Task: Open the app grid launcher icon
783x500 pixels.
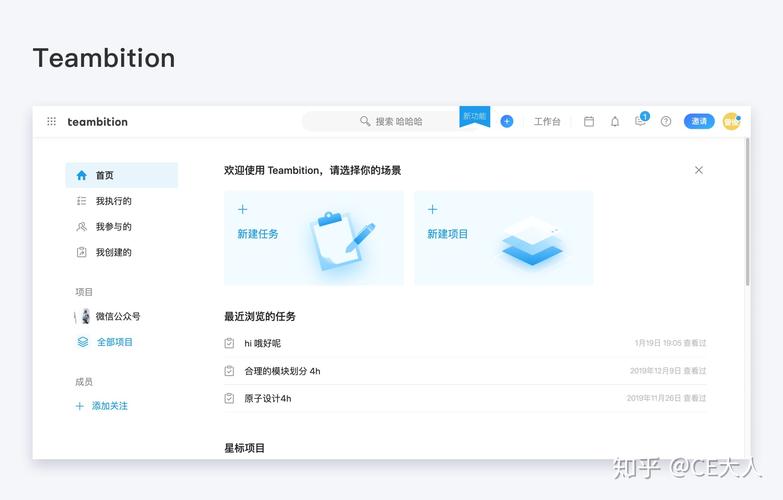Action: 51,121
